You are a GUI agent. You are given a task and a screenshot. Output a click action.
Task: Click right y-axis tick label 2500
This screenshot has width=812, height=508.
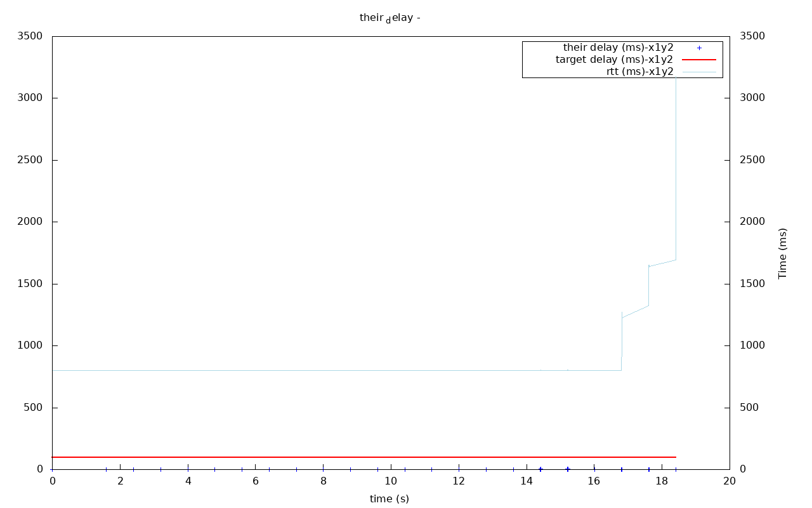pos(752,160)
